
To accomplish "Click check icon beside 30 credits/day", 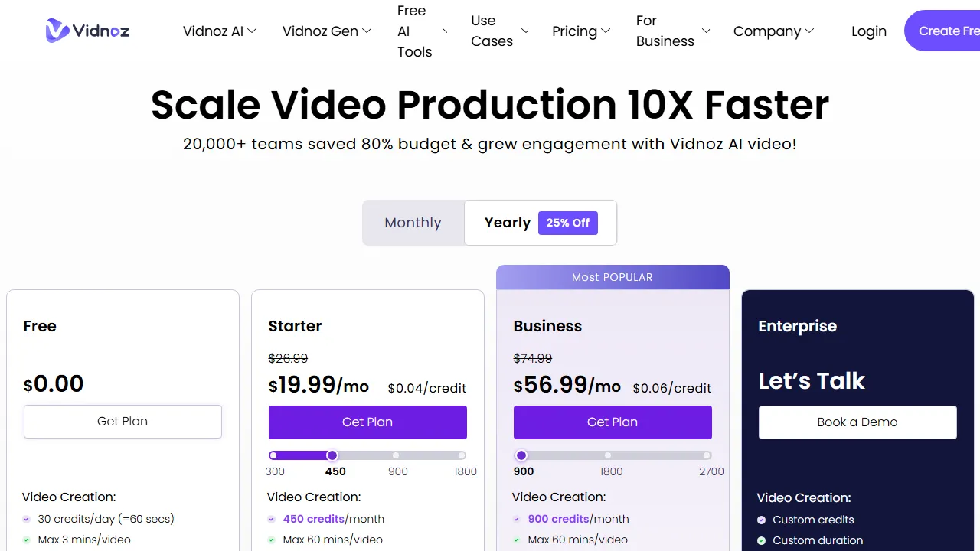I will [x=27, y=519].
